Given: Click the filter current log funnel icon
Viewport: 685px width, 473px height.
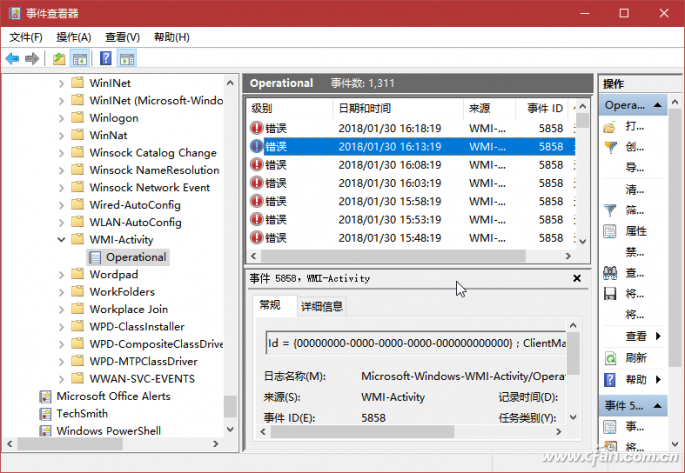Looking at the screenshot, I should (610, 211).
